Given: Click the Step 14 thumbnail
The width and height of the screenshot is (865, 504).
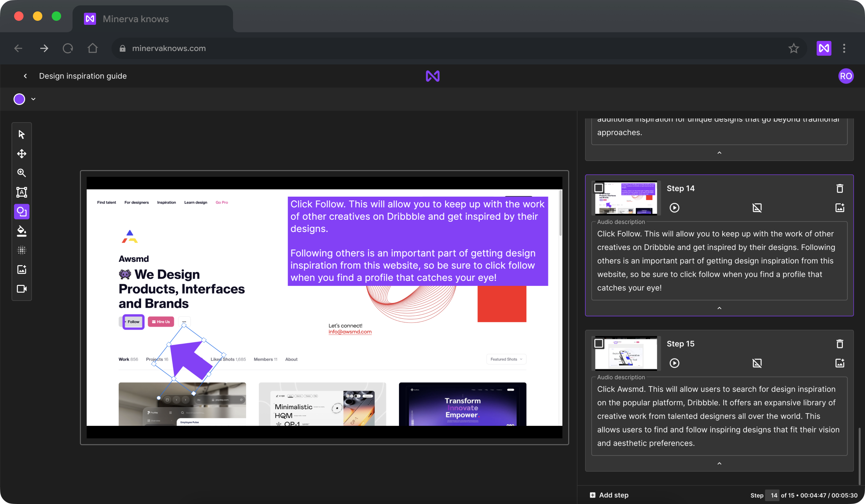Looking at the screenshot, I should pyautogui.click(x=626, y=198).
